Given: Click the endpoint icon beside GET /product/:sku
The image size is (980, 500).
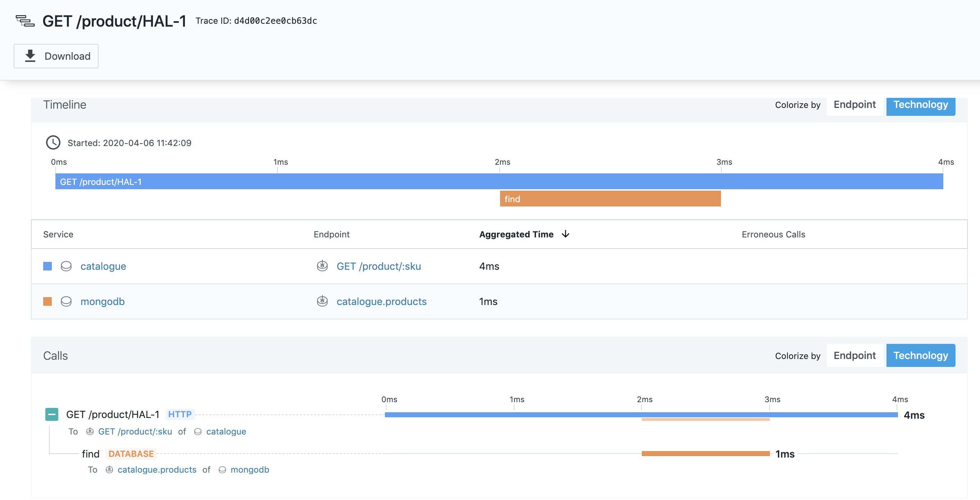Looking at the screenshot, I should pos(323,266).
